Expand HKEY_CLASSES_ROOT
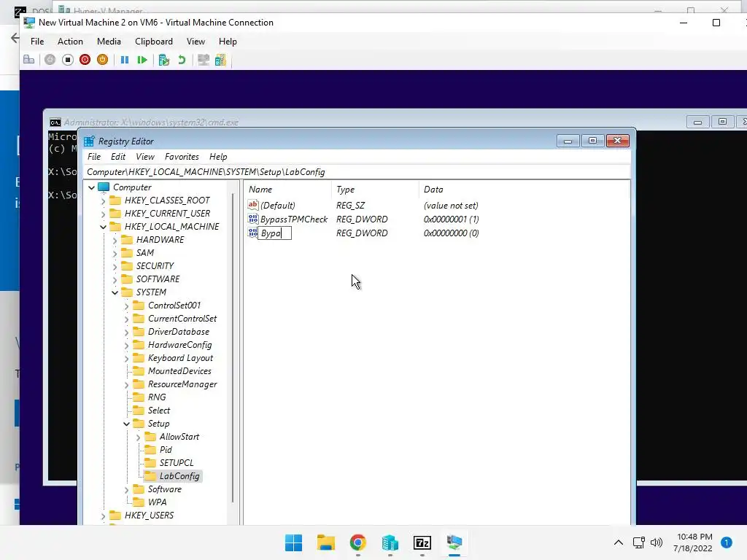 (x=103, y=201)
